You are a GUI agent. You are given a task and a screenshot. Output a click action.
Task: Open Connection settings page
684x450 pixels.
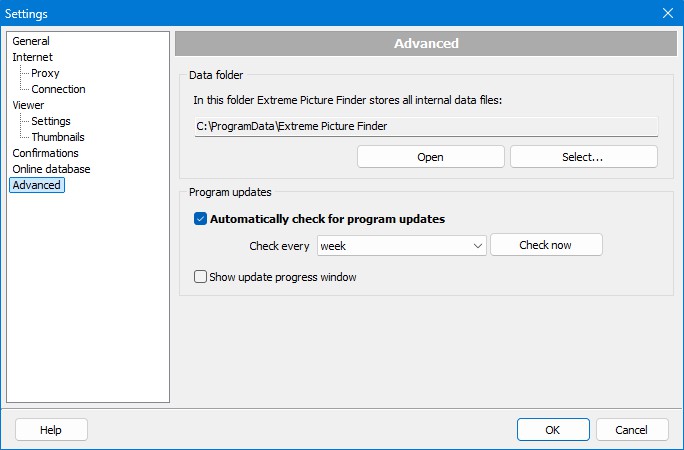(58, 89)
